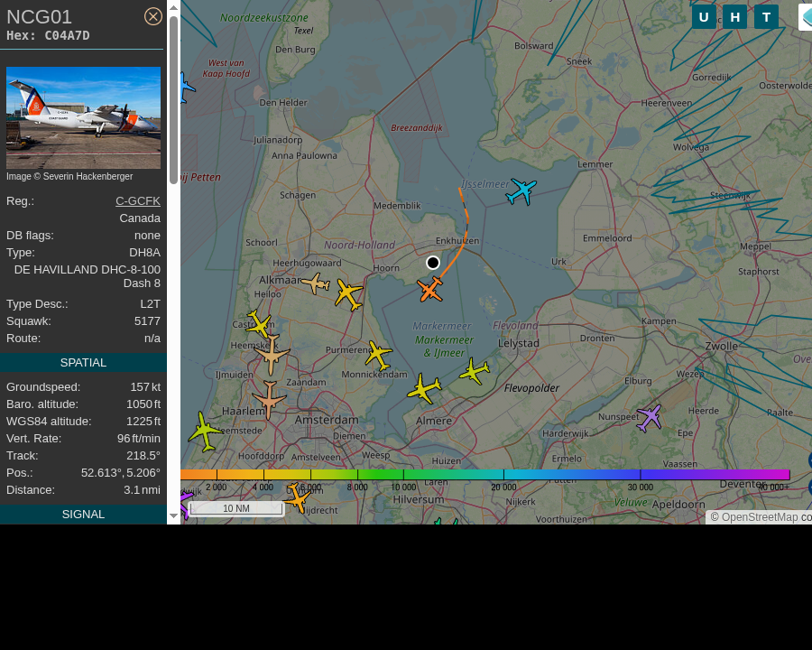Select the tan light aircraft near Alkmaar
Viewport: 812px width, 650px height.
316,283
